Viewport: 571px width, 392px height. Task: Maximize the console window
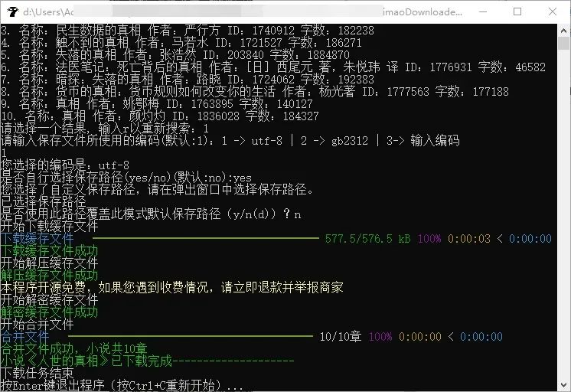(517, 11)
